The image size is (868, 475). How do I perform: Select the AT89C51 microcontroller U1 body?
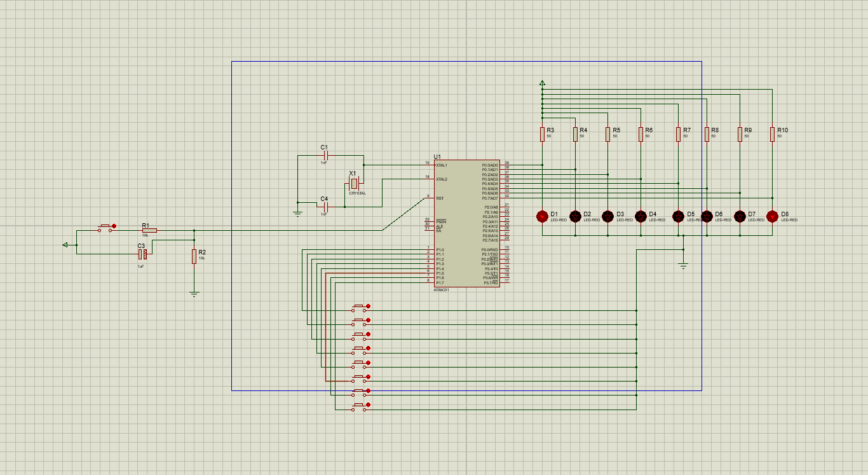coord(467,223)
